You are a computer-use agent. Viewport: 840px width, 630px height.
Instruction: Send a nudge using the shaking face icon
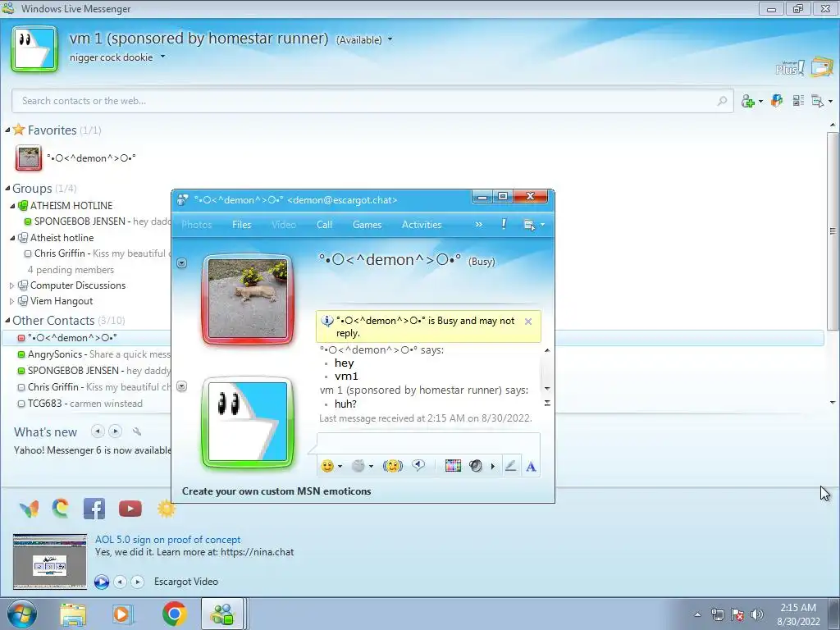[x=393, y=466]
